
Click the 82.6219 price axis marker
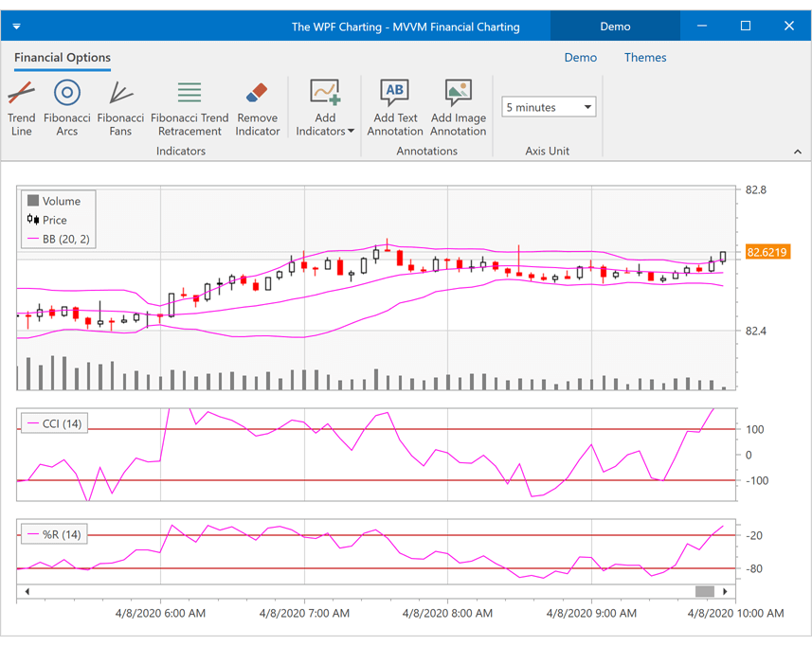767,253
